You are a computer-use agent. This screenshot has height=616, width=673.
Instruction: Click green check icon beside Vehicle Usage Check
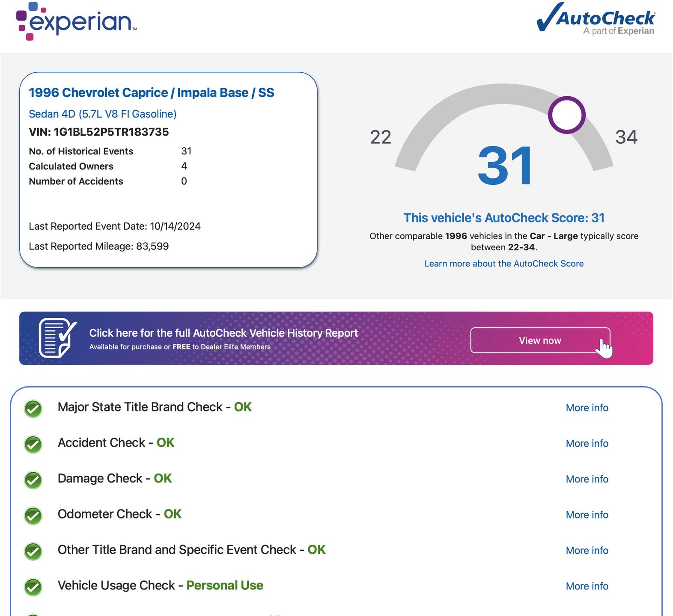point(33,586)
